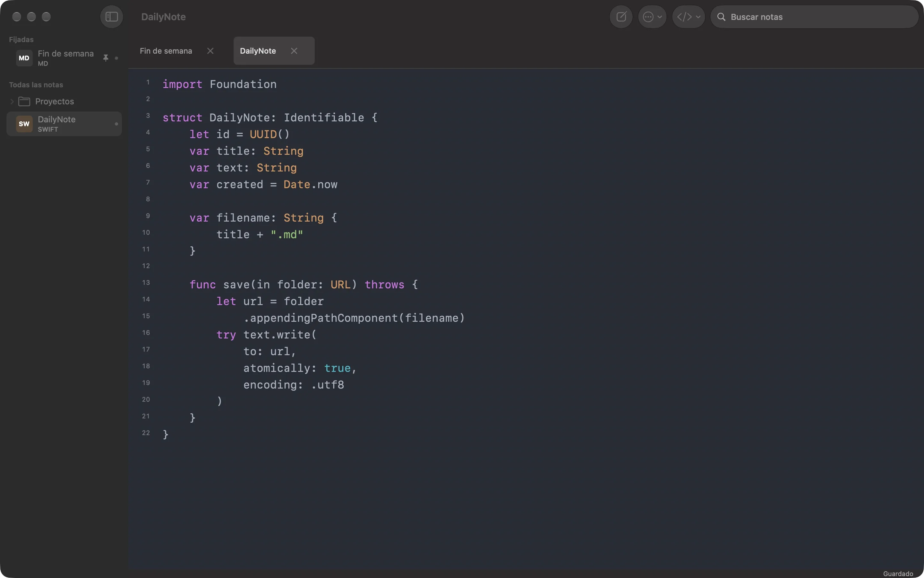Click the 'try' keyword on line 16
Screen dimensions: 924x578
point(226,335)
